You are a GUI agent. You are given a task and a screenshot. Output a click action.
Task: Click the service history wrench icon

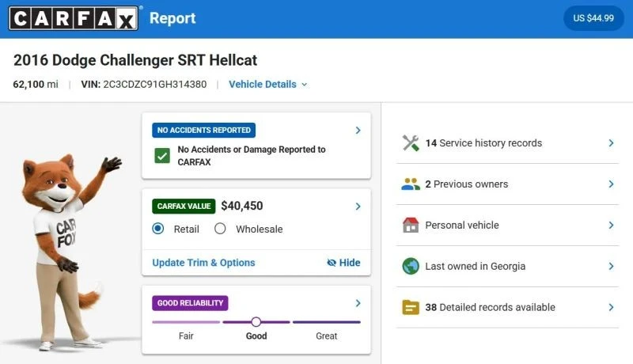click(x=411, y=143)
